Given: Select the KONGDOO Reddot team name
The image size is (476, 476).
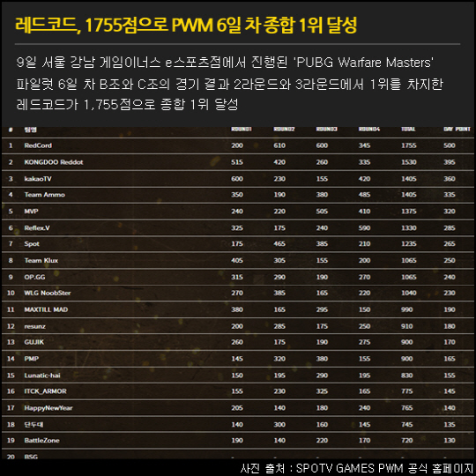Looking at the screenshot, I should (54, 162).
